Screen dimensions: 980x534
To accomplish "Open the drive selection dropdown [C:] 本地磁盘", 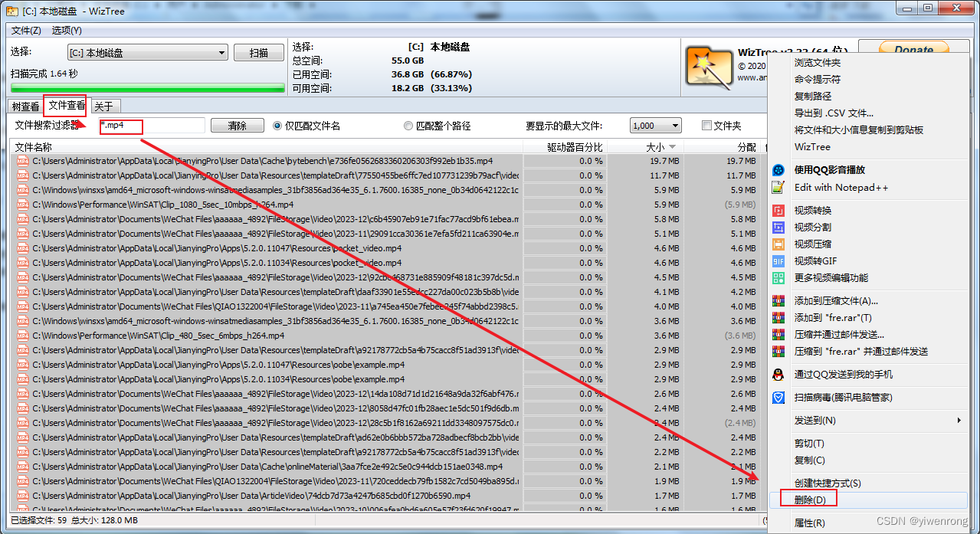I will click(148, 53).
